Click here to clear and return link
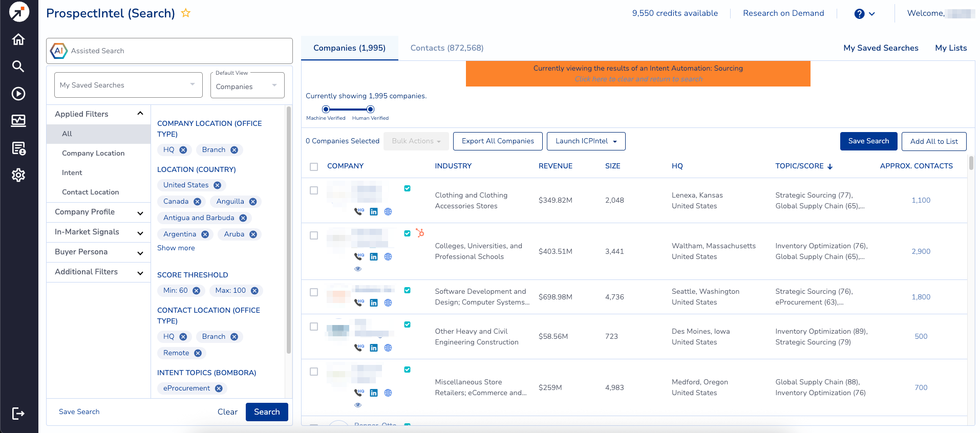Image resolution: width=980 pixels, height=433 pixels. (x=638, y=79)
